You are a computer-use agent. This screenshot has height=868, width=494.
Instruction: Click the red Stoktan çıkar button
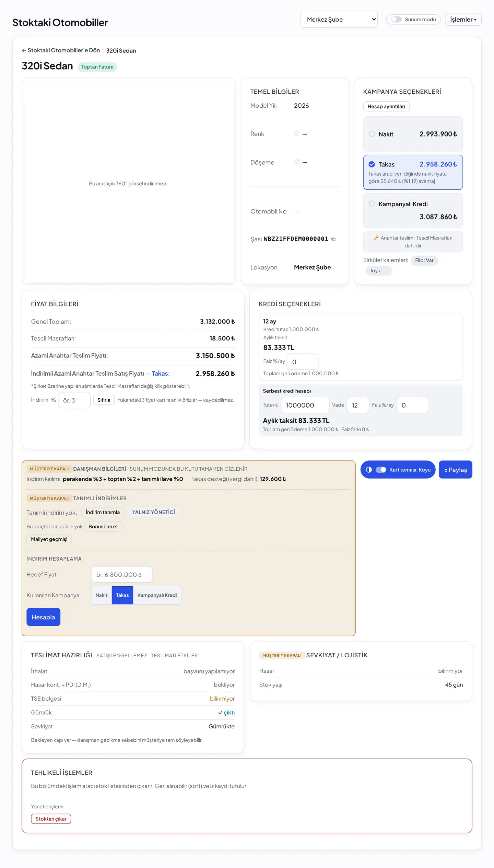point(51,819)
